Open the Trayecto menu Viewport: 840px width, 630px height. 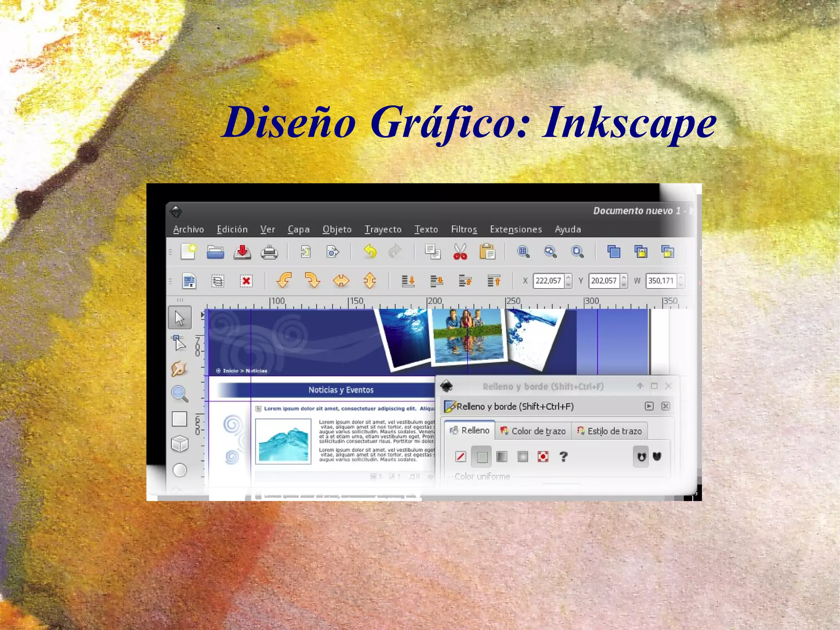pyautogui.click(x=383, y=229)
